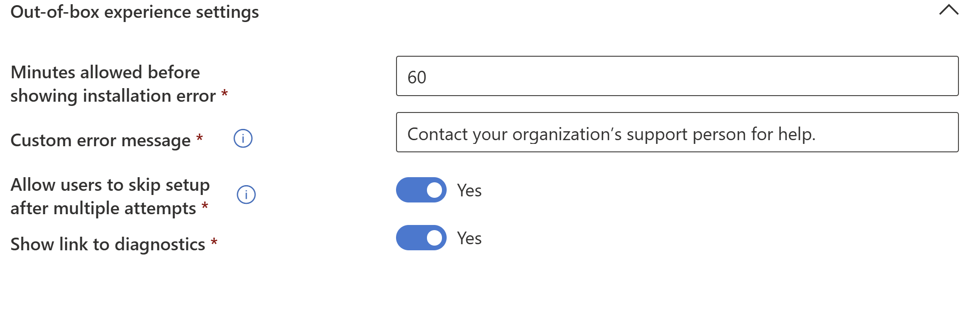Viewport: 980px width, 322px height.
Task: Show info for Allow users to skip setup
Action: (246, 195)
